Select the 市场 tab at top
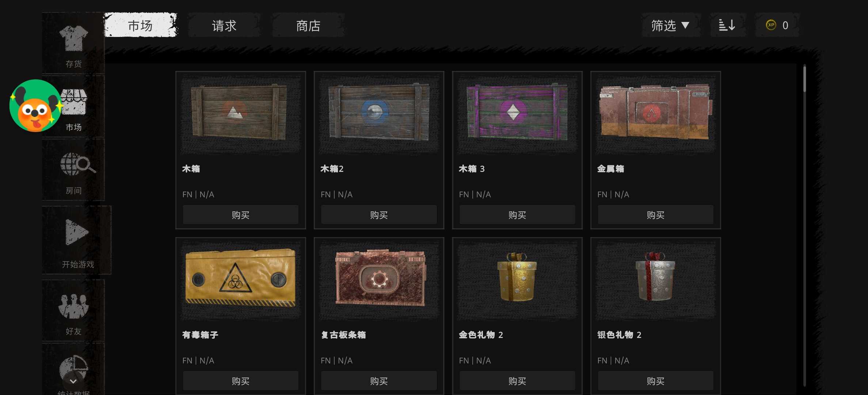The image size is (868, 395). pyautogui.click(x=141, y=25)
